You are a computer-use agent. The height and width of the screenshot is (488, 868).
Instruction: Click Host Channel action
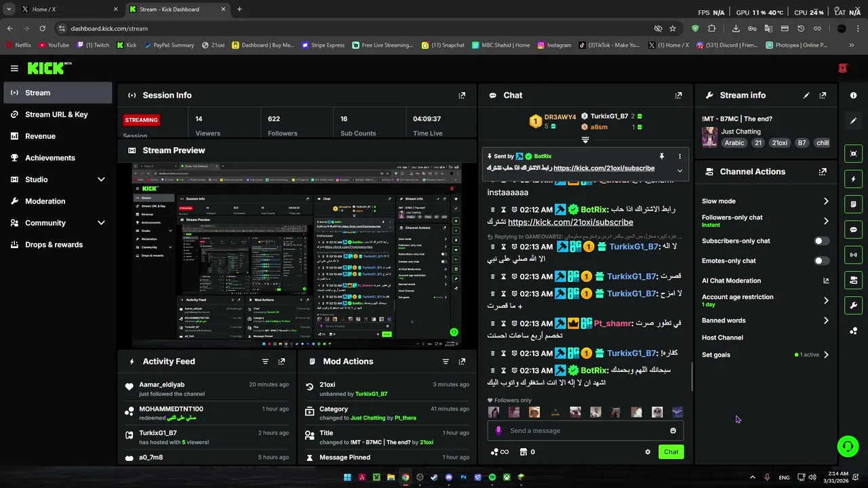coord(722,338)
